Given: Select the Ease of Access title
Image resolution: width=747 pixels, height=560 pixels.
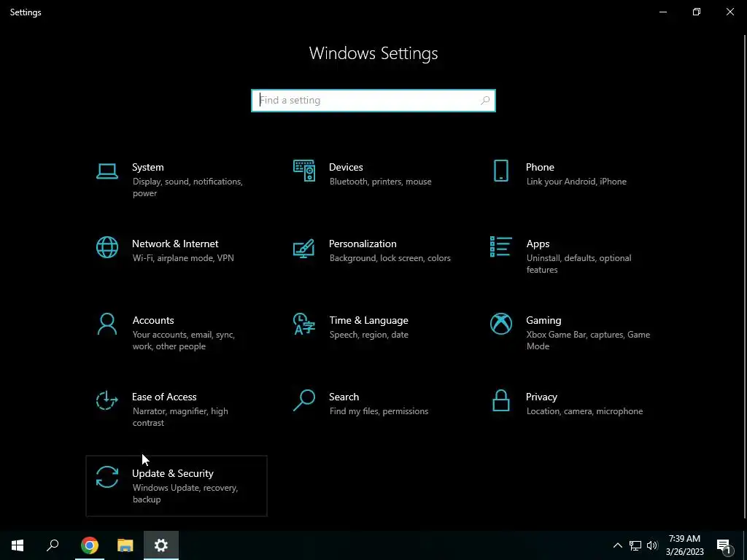Looking at the screenshot, I should pyautogui.click(x=164, y=397).
